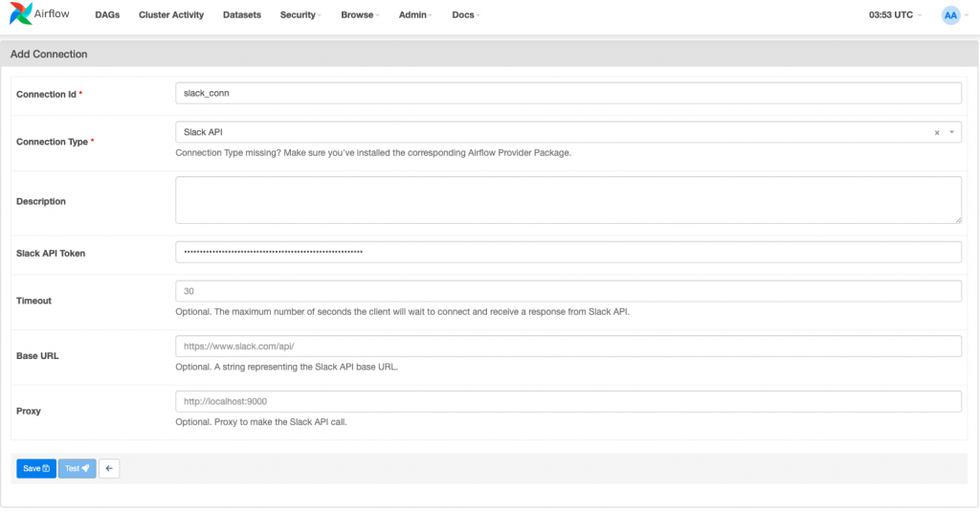The height and width of the screenshot is (518, 980).
Task: Click the Airflow logo
Action: coord(39,13)
